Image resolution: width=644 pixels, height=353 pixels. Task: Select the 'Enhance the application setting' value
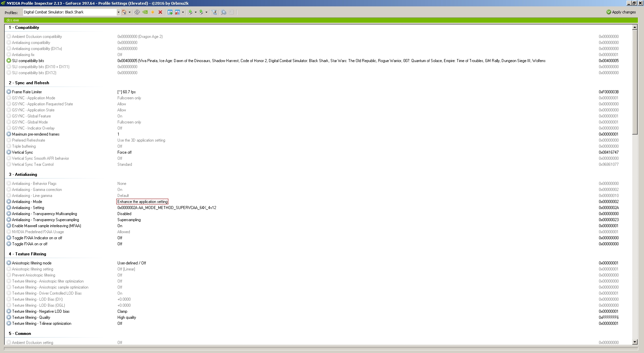coord(142,202)
